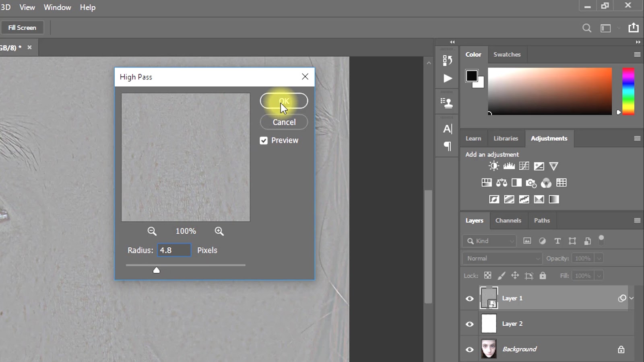Click the Radius slider handle
The image size is (644, 362).
pos(157,270)
